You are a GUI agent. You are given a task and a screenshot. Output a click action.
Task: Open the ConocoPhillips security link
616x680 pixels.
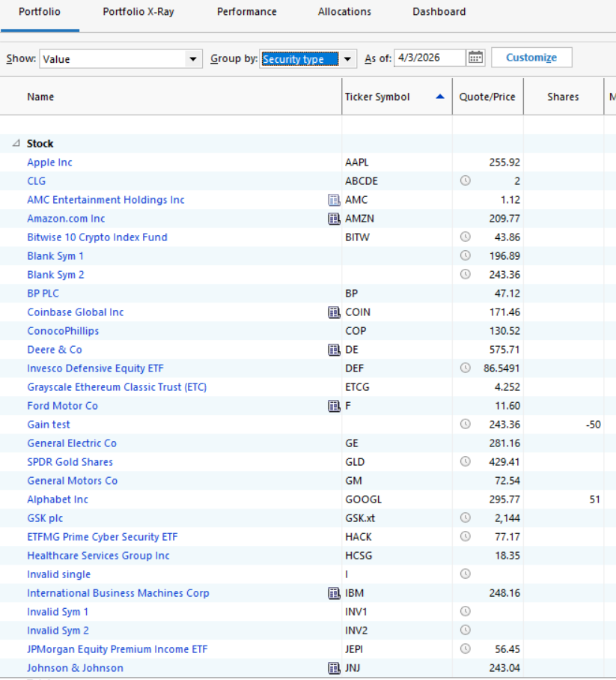tap(63, 331)
